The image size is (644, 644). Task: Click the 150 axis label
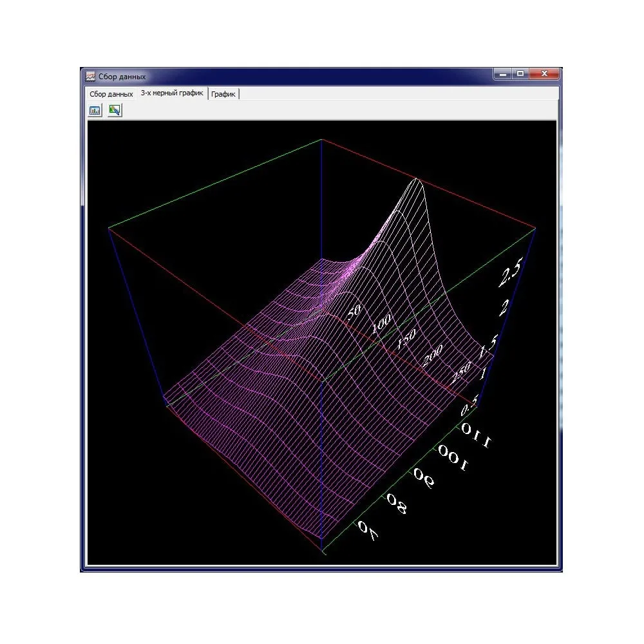pos(406,339)
